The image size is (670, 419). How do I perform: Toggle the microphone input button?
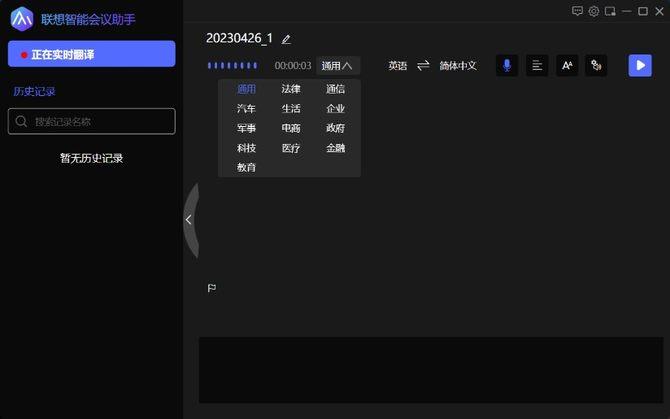tap(507, 65)
